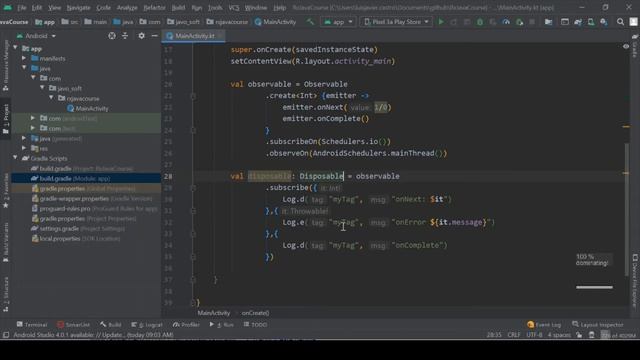
Task: Open the Build menu
Action: pyautogui.click(x=178, y=8)
